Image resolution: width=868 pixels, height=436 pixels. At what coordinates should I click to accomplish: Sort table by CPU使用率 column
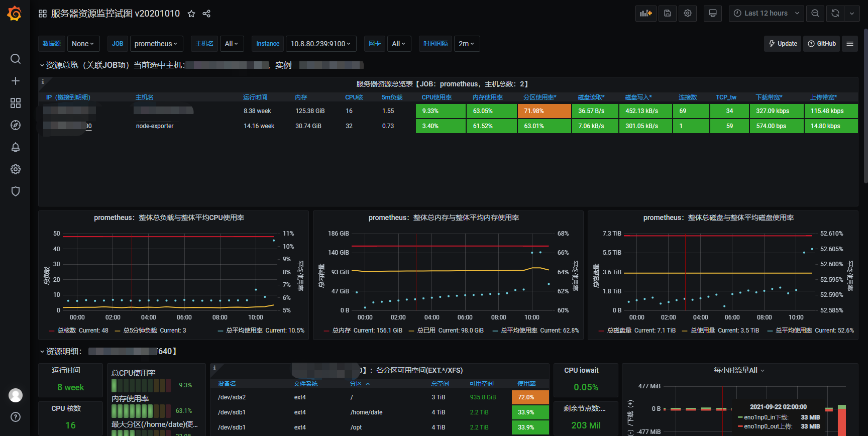coord(437,97)
